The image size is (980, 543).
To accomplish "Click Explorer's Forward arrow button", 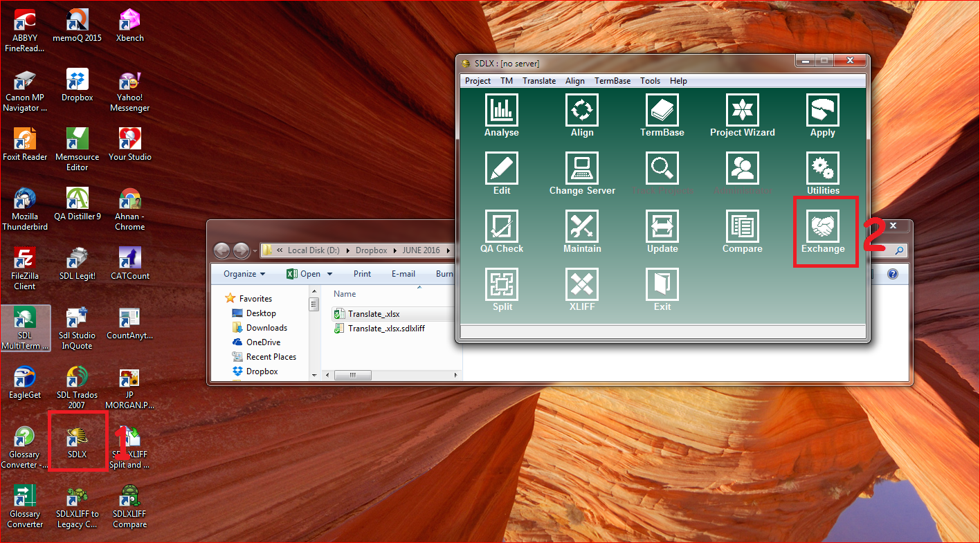I will pyautogui.click(x=241, y=250).
